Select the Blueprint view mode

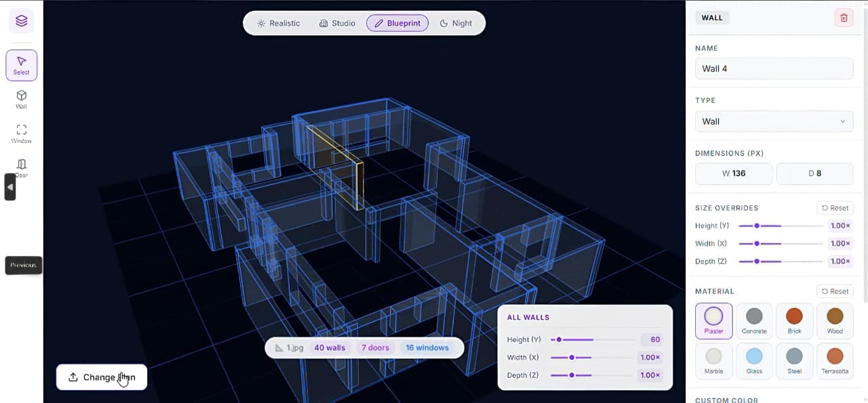397,23
